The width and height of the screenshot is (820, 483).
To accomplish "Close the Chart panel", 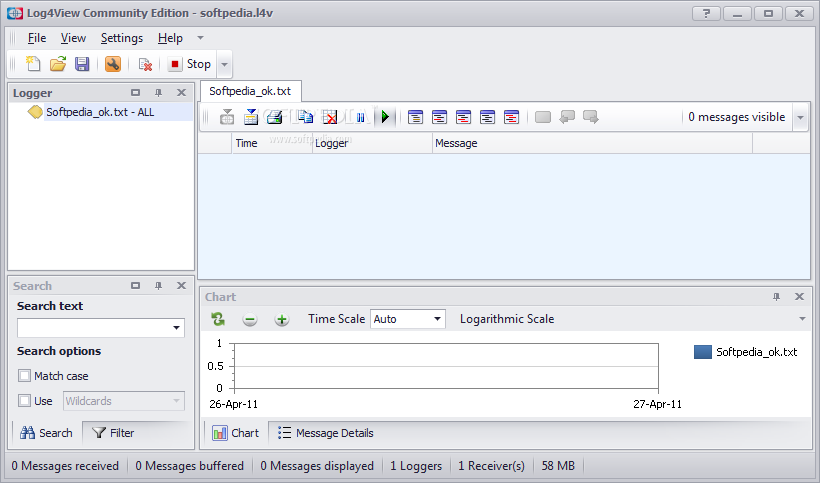I will tap(799, 296).
